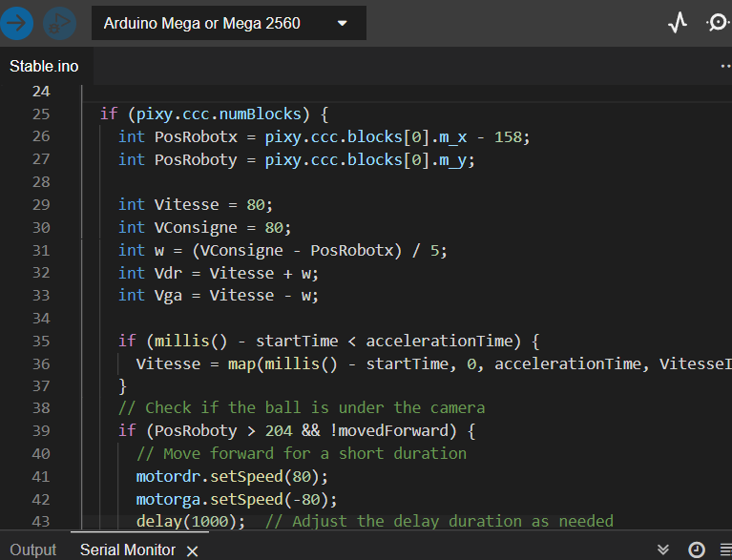Switch to the Output tab
The image size is (732, 560).
[33, 550]
